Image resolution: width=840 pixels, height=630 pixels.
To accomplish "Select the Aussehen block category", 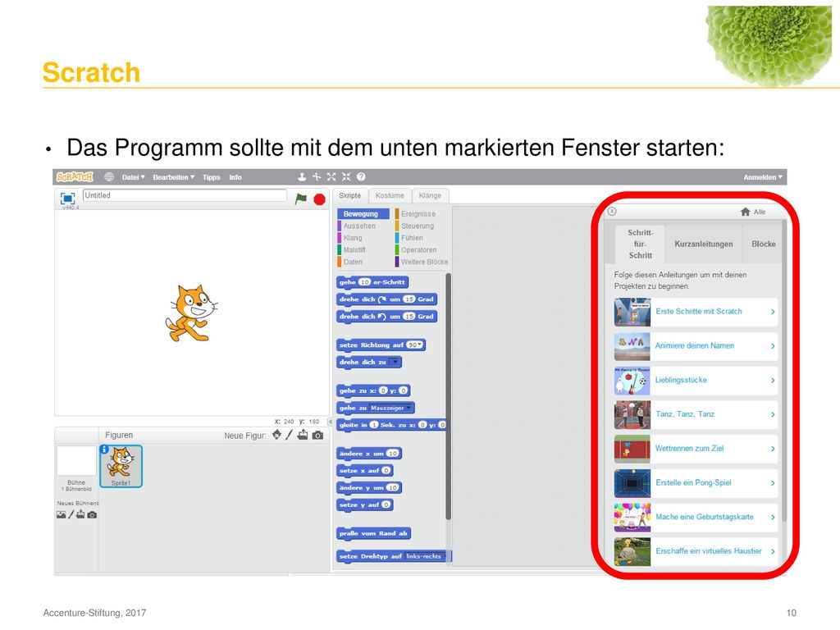I will [359, 226].
